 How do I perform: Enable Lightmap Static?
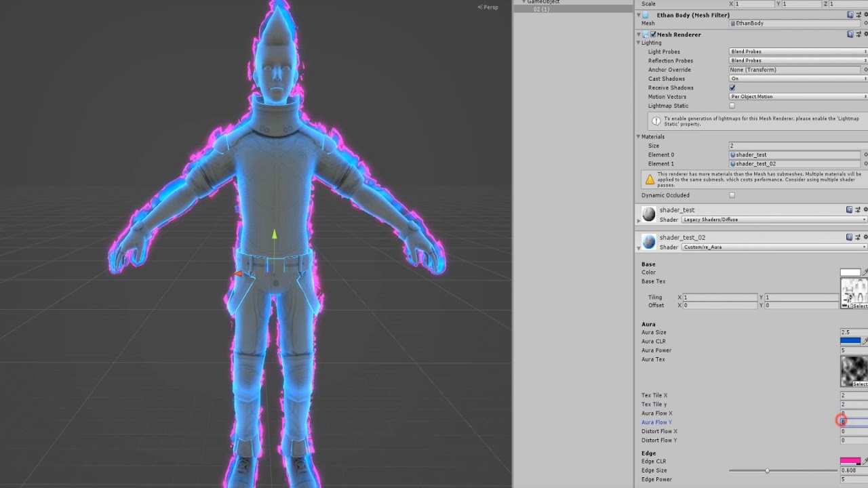[732, 106]
